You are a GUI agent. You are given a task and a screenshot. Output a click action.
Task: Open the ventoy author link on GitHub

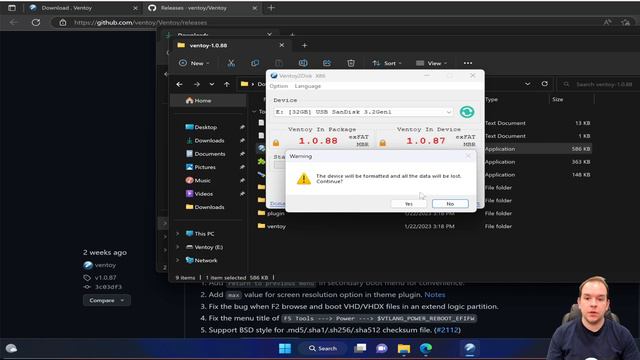tap(105, 265)
